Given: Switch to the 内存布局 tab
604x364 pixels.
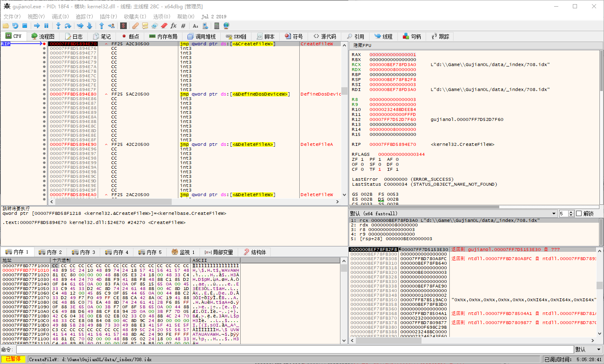Looking at the screenshot, I should (163, 37).
